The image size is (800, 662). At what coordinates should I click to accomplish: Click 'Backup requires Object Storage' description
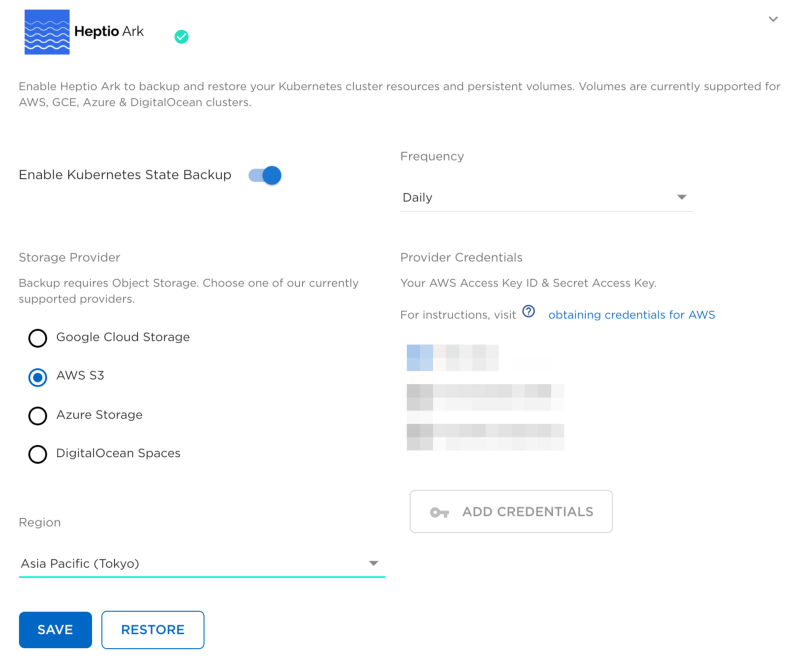189,291
